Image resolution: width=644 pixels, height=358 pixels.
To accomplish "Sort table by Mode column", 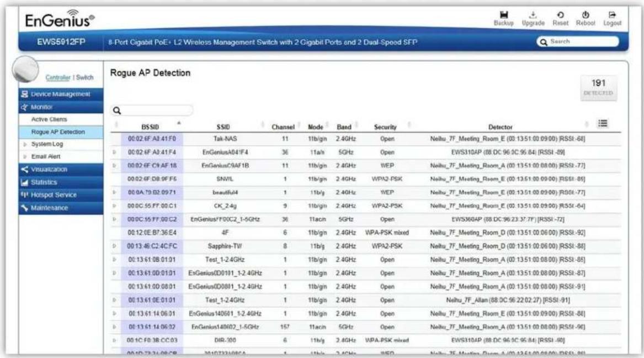I will (x=316, y=127).
